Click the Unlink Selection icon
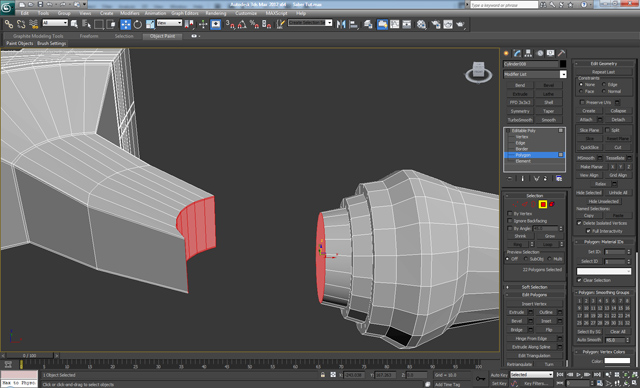Viewport: 640px width, 388px height. [x=21, y=24]
